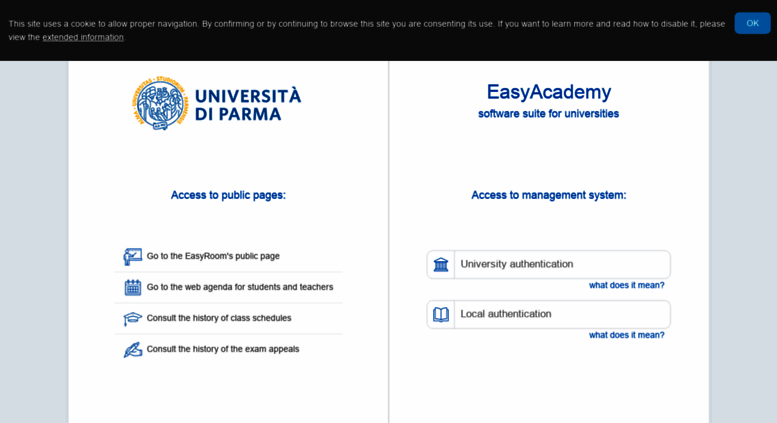Viewport: 777px width, 423px height.
Task: Open the extended information link
Action: pyautogui.click(x=83, y=37)
